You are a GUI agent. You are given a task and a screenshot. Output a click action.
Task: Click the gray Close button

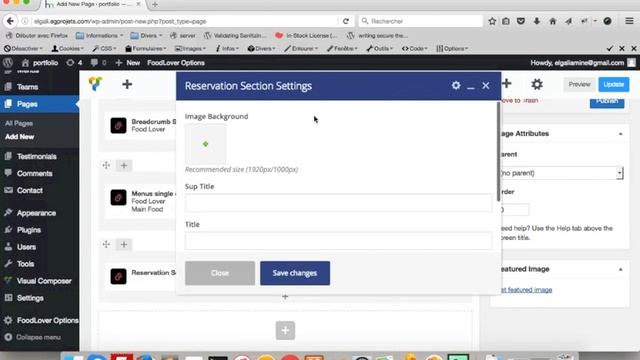tap(220, 273)
